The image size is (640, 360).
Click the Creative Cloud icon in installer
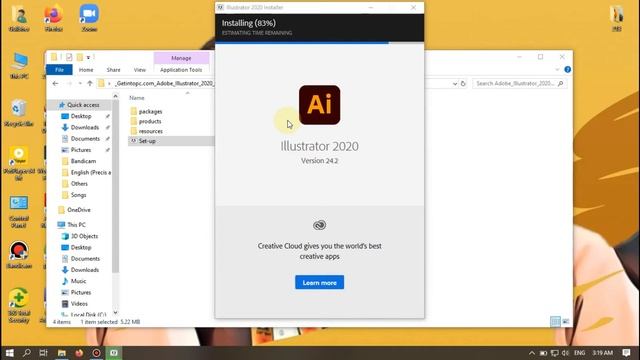click(x=319, y=225)
